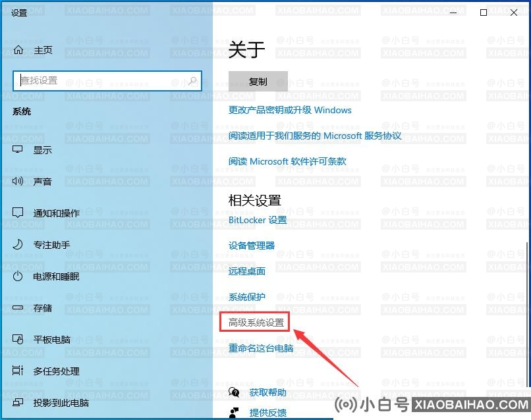Click the Sound speaker icon
Screen dimensions: 531x420
pos(18,182)
